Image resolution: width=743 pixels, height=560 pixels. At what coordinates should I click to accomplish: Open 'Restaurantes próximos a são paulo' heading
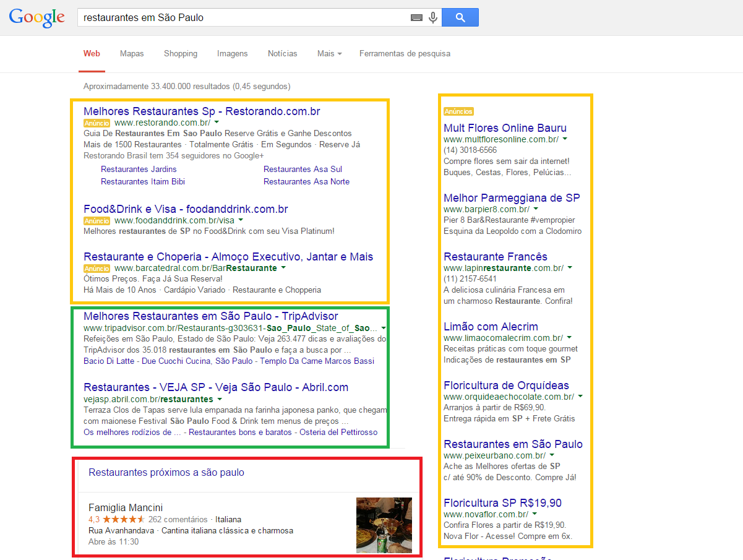point(166,473)
